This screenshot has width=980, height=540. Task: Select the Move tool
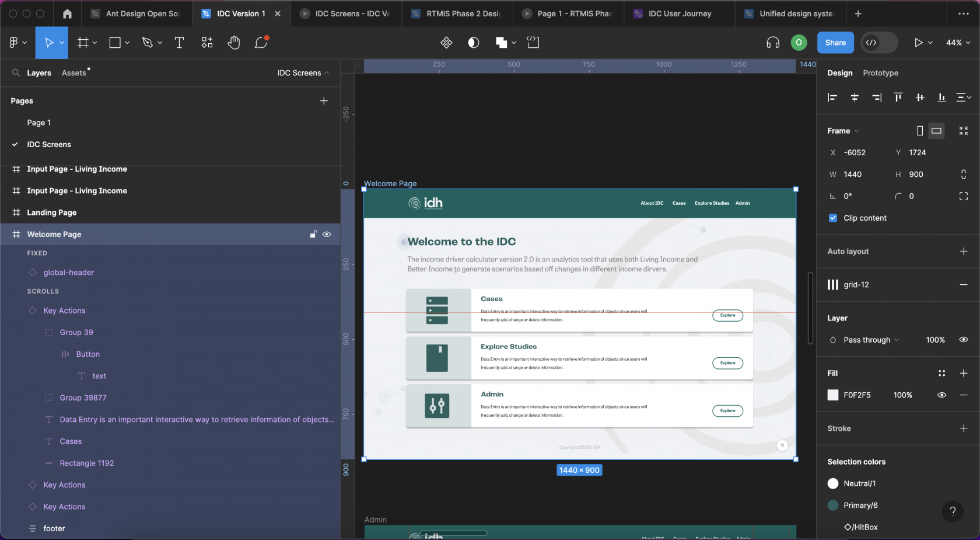click(49, 43)
